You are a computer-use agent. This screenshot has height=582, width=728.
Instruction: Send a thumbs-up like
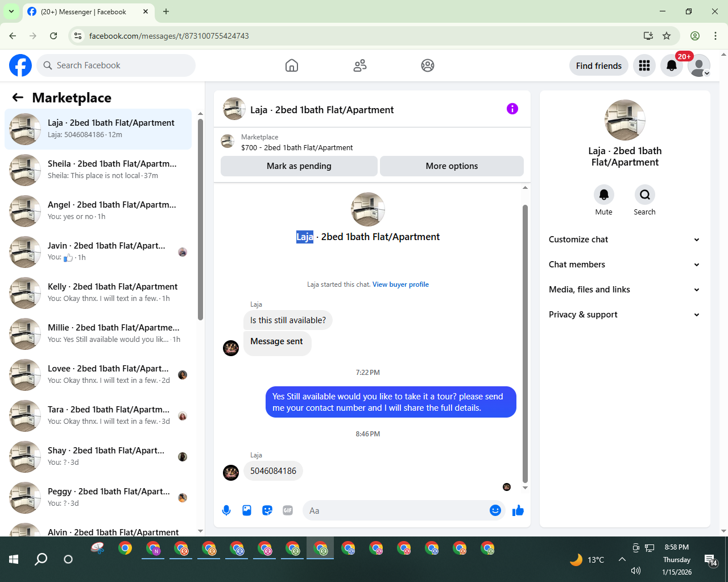[x=518, y=510]
